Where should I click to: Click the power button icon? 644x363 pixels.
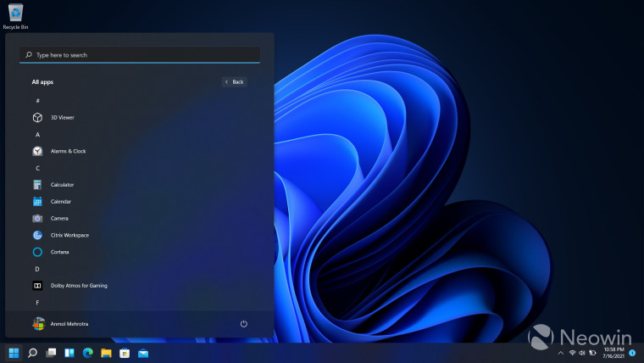pos(243,324)
